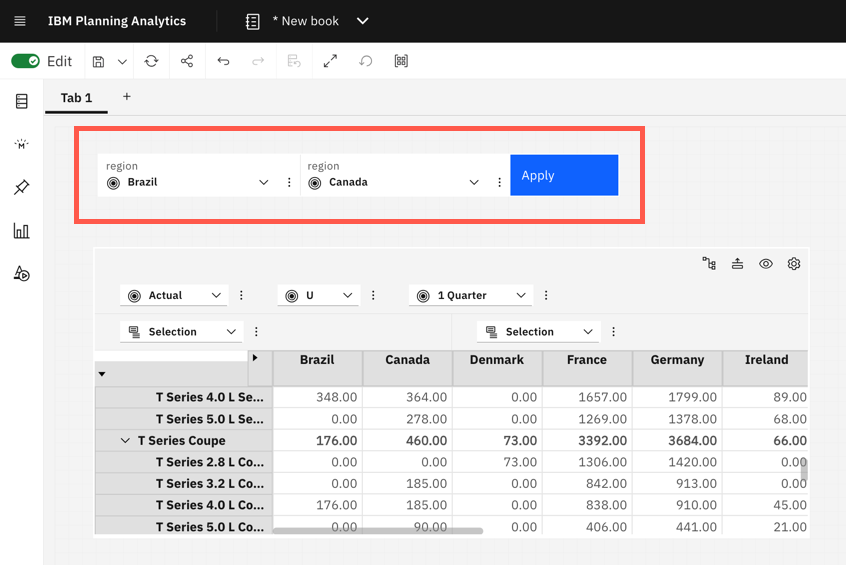Open the column Selection dropdown
The width and height of the screenshot is (846, 565).
(x=538, y=332)
